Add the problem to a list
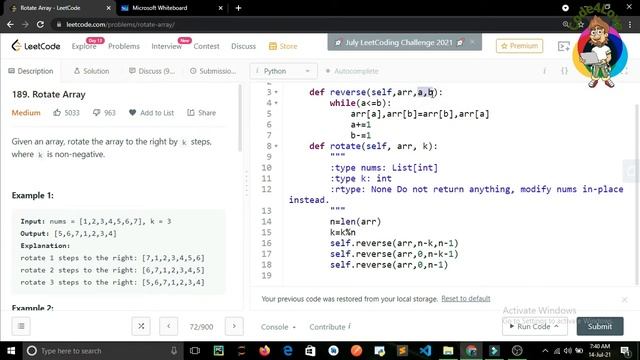 151,113
